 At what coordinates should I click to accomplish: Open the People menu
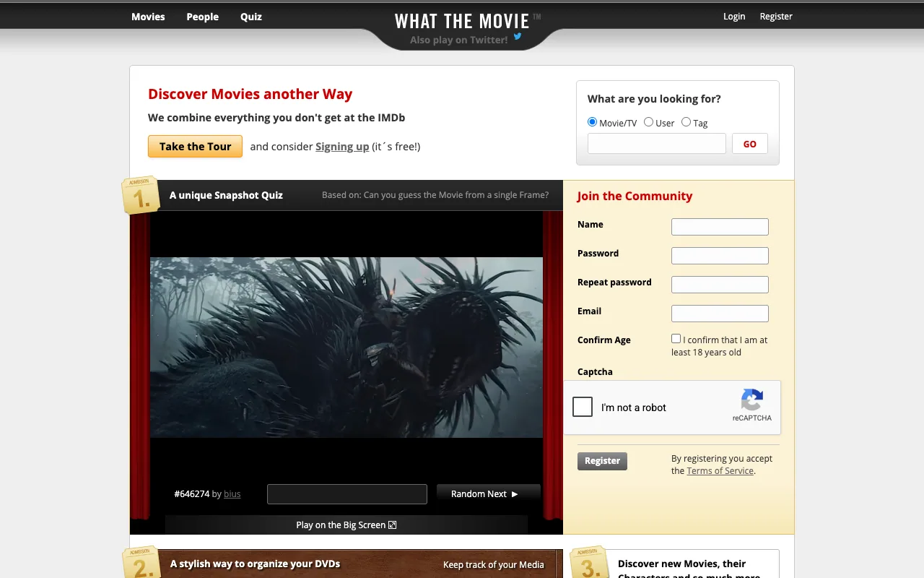[x=202, y=16]
